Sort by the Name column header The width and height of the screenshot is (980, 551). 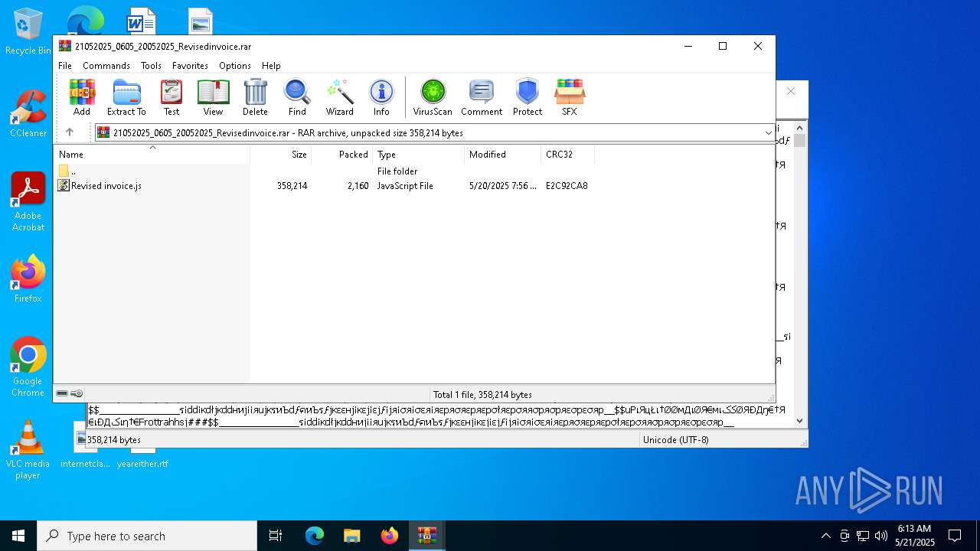click(x=152, y=155)
